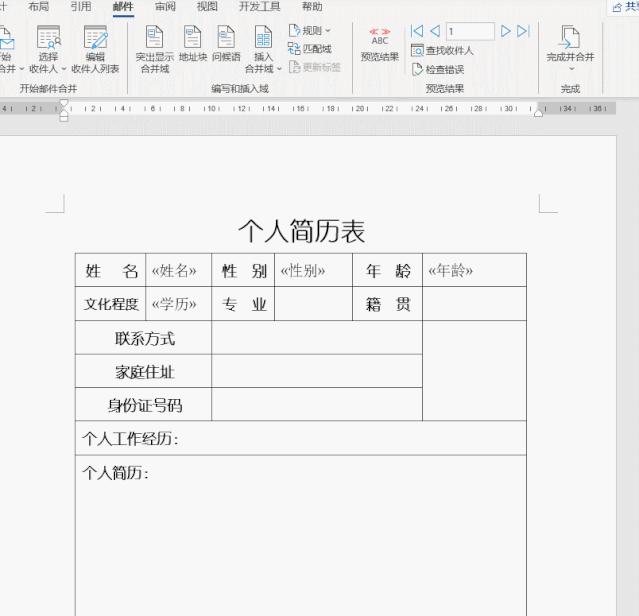Click the 编辑收件人列表 icon
639x616 pixels.
click(95, 37)
